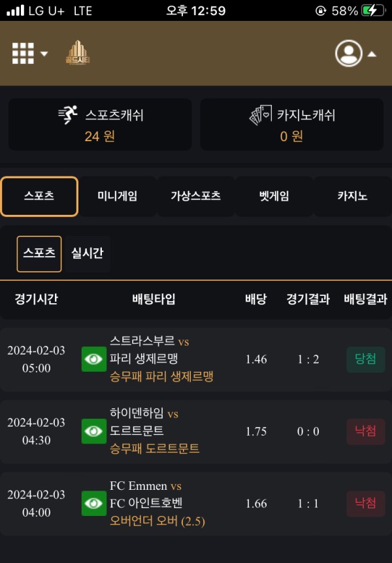Open the 벳게임 tab

coord(274,196)
